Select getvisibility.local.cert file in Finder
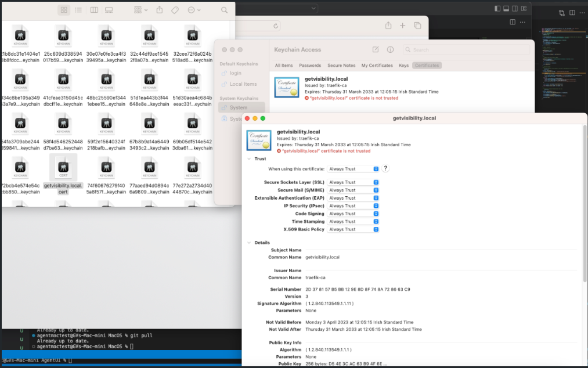 63,175
